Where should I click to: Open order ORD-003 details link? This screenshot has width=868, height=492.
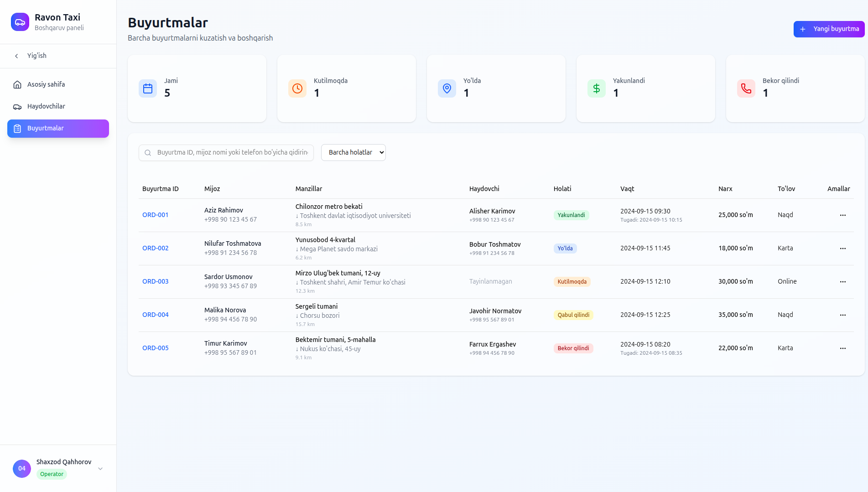coord(156,281)
